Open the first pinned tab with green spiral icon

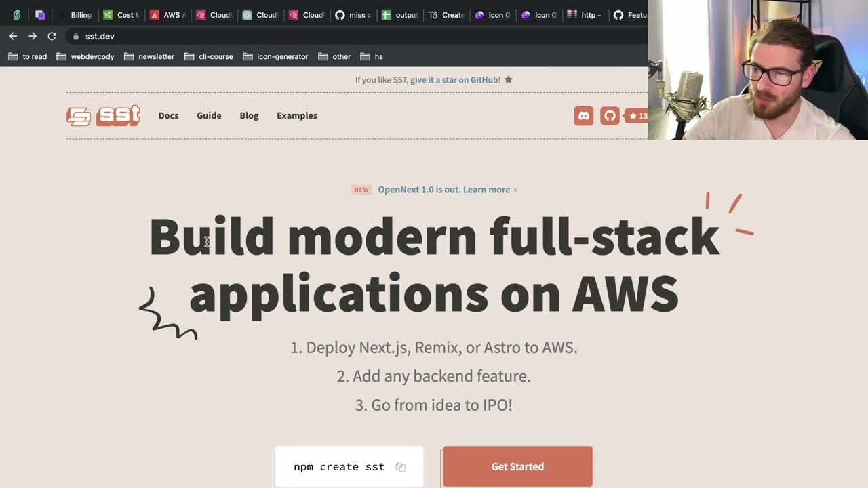17,15
